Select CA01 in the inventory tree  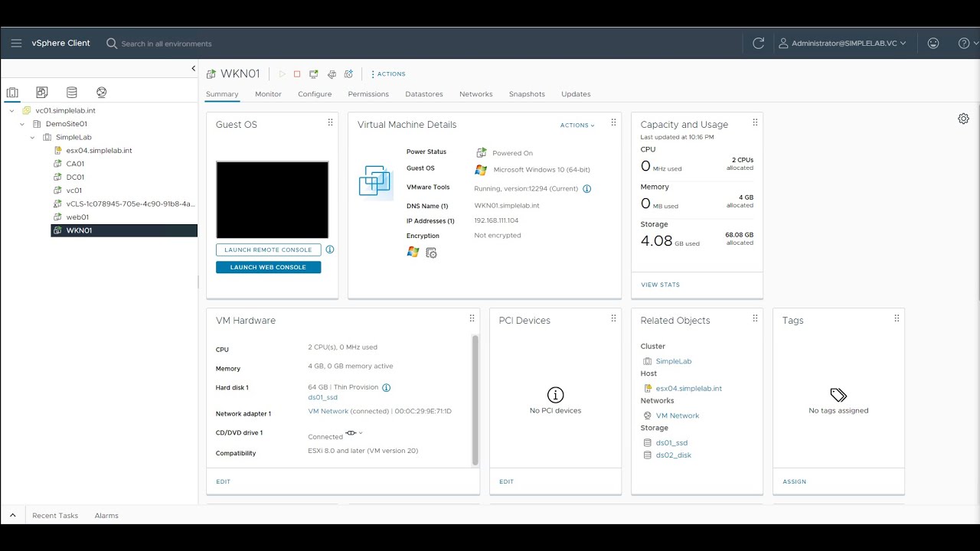pyautogui.click(x=75, y=164)
